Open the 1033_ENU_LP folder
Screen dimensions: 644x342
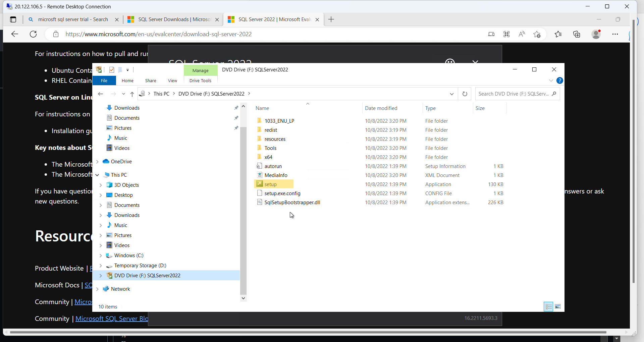click(x=279, y=121)
